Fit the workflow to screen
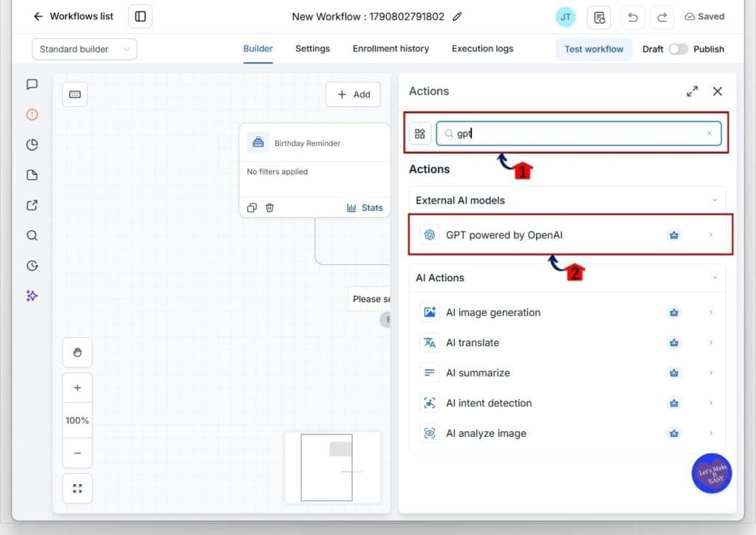This screenshot has height=535, width=756. pyautogui.click(x=77, y=489)
